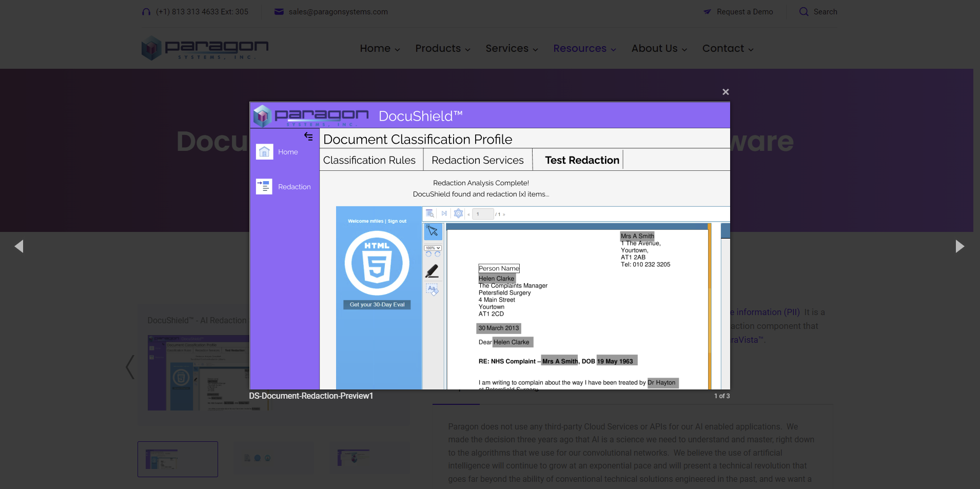Rotate the document counterclockwise
Image resolution: width=980 pixels, height=489 pixels.
click(428, 254)
